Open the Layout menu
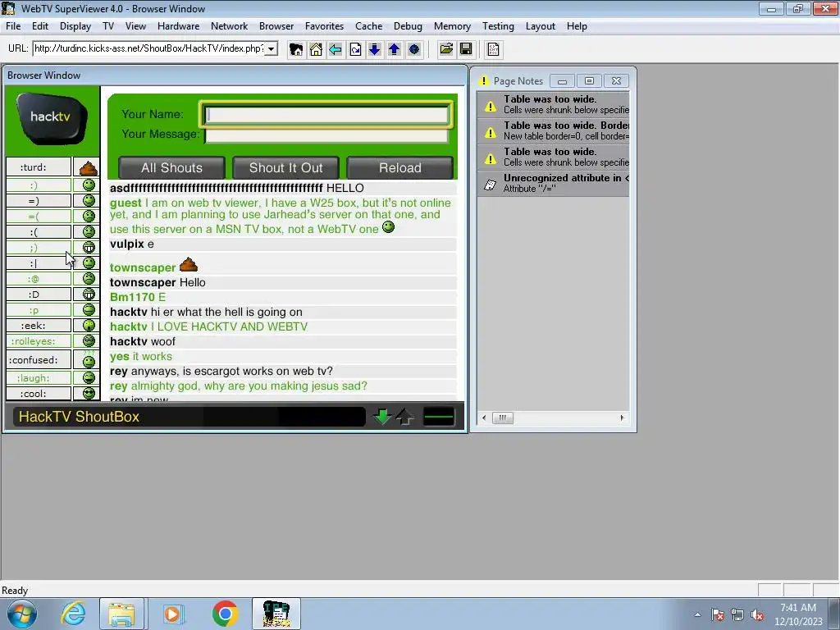Screen dimensions: 840x630 540,26
